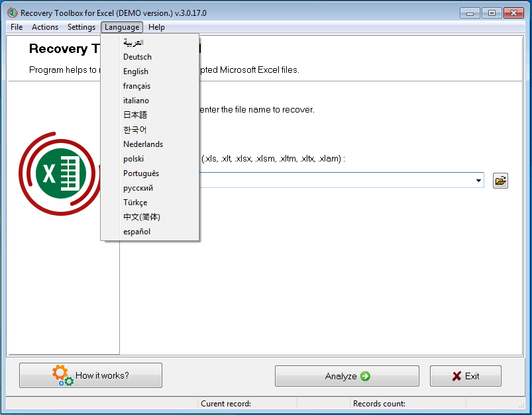The height and width of the screenshot is (415, 532).
Task: Switch interface language to русский
Action: 137,187
